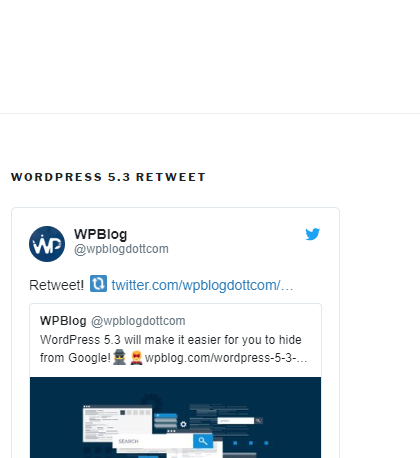The width and height of the screenshot is (420, 458).
Task: Click the "Retweet!" text in tweet
Action: [56, 285]
